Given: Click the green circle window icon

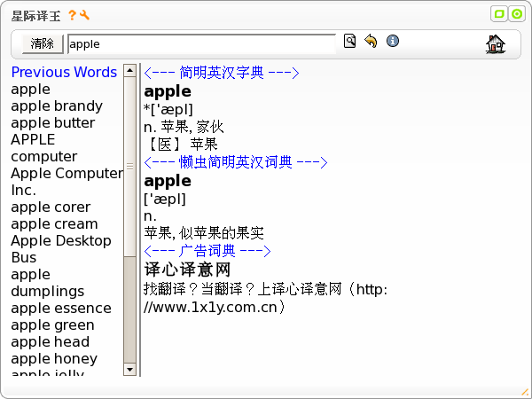Looking at the screenshot, I should (x=517, y=14).
